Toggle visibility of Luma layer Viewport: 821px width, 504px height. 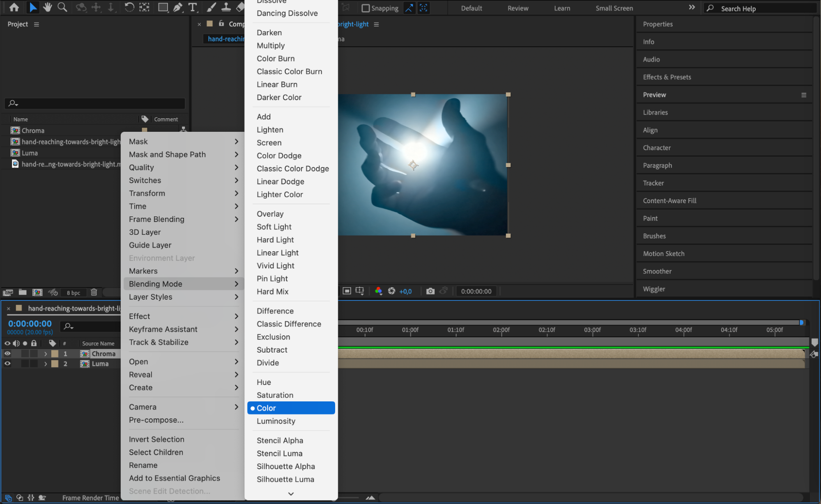[x=7, y=364]
